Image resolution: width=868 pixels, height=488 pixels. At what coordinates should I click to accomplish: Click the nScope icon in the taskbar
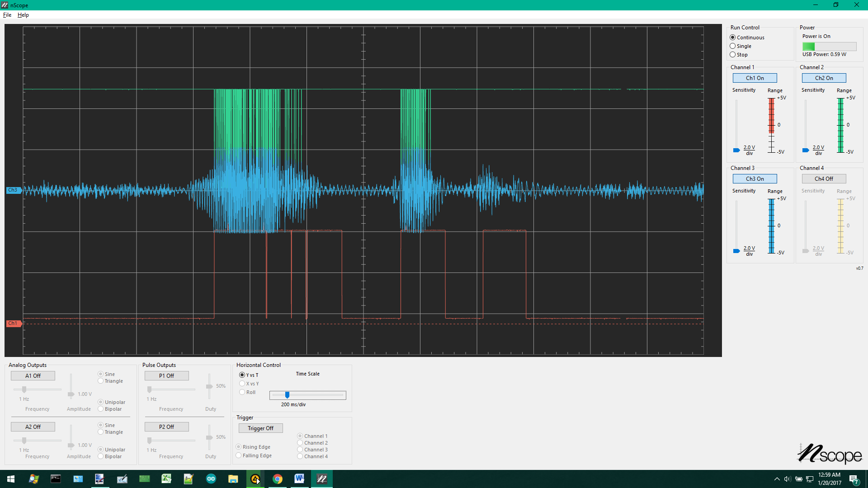(321, 479)
